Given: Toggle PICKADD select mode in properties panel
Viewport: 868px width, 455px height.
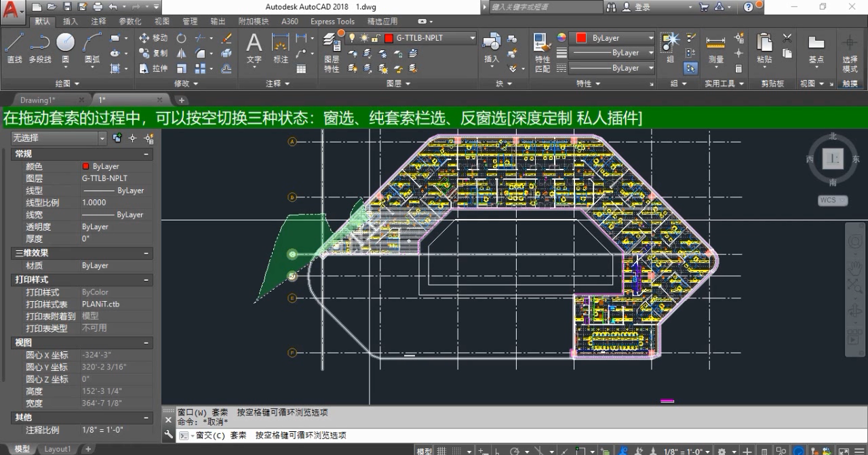Looking at the screenshot, I should pos(117,138).
